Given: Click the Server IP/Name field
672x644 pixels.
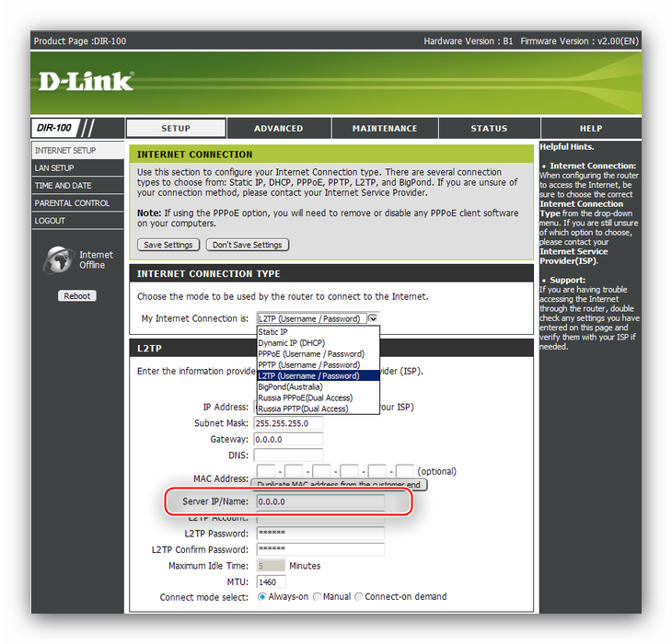Looking at the screenshot, I should tap(320, 501).
